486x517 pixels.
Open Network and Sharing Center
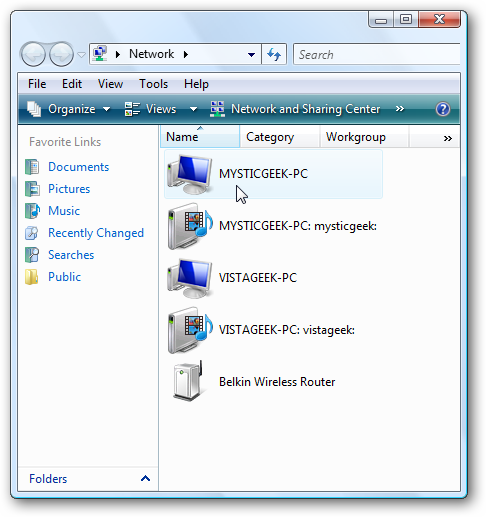coord(295,109)
